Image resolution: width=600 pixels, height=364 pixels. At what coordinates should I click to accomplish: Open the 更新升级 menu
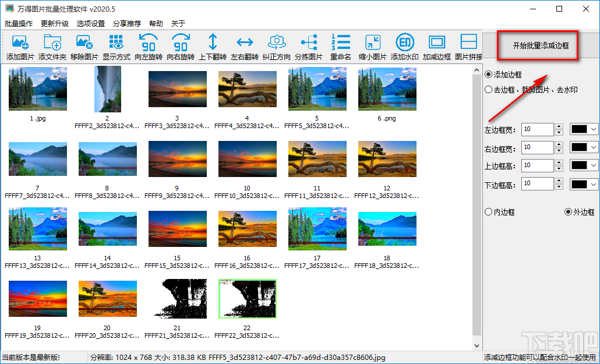pos(55,24)
